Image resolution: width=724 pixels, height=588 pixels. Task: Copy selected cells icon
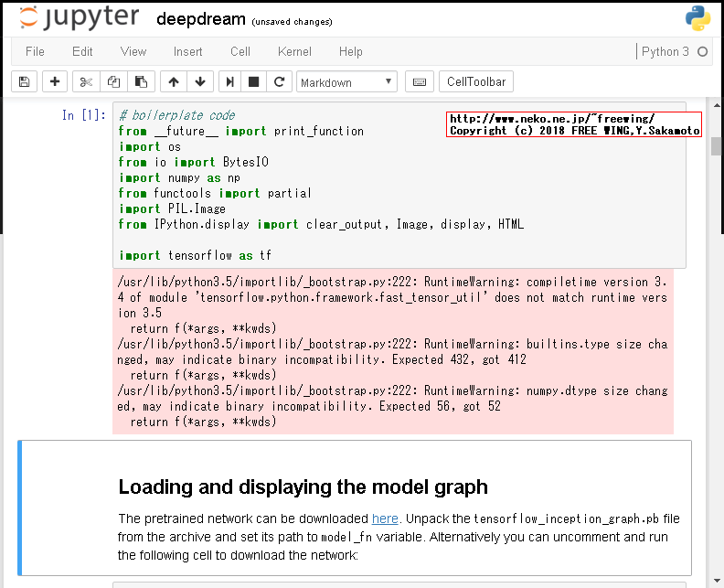[113, 82]
